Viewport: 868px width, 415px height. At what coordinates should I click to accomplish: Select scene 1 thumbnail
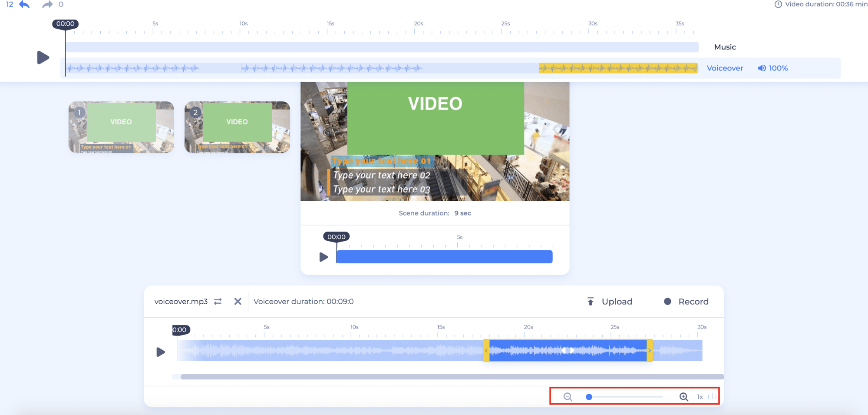[121, 127]
